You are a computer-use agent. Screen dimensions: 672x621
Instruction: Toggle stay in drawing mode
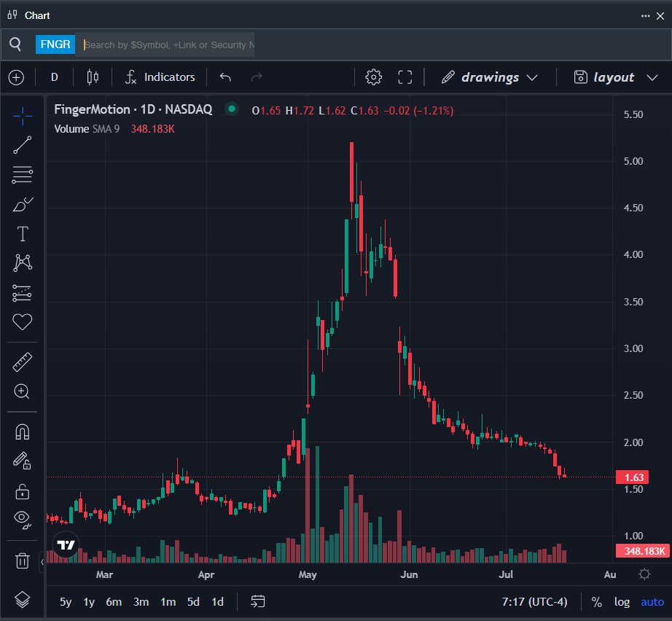(23, 461)
